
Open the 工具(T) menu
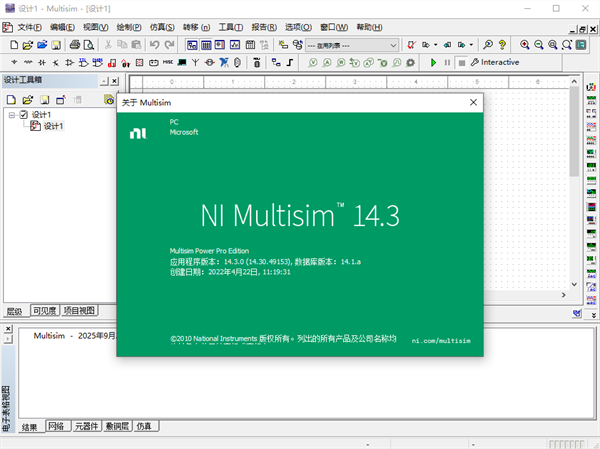tap(231, 26)
